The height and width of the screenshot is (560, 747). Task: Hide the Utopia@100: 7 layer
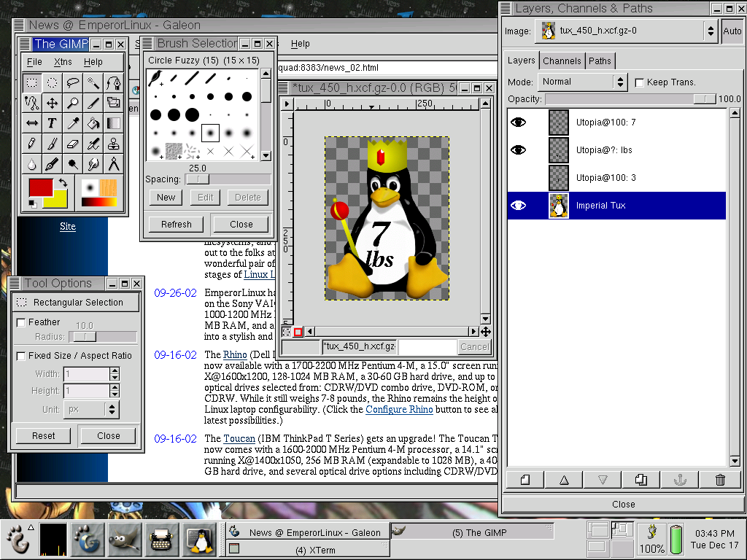coord(519,122)
